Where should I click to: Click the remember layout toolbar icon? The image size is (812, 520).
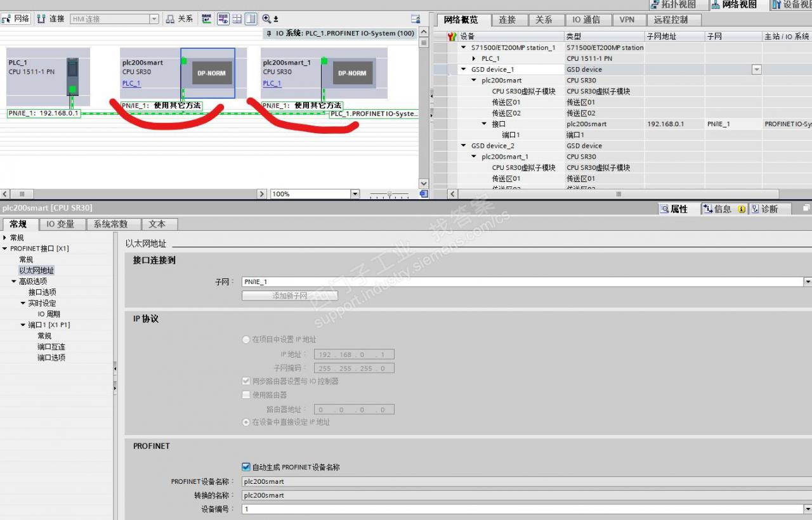click(251, 19)
